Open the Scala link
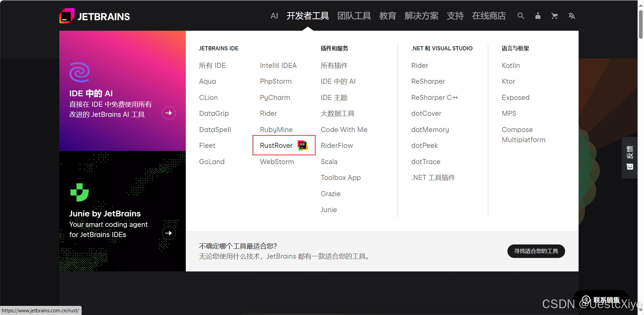Image resolution: width=644 pixels, height=315 pixels. pyautogui.click(x=329, y=162)
